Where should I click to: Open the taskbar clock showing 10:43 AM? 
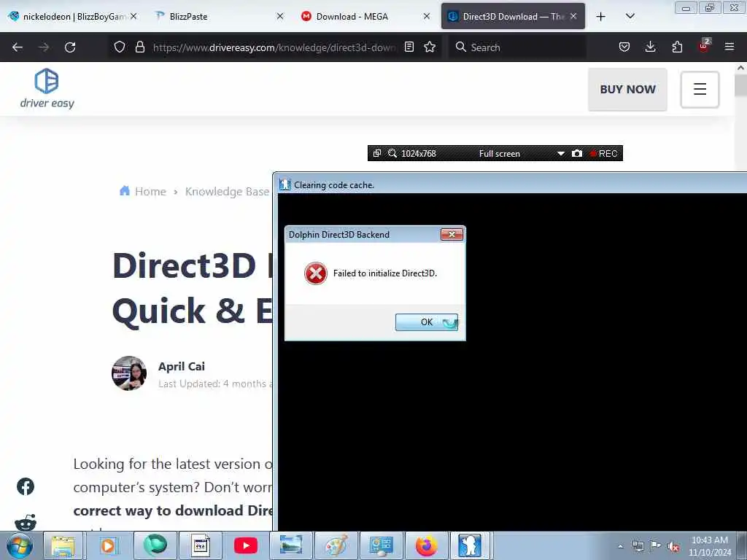[x=710, y=546]
